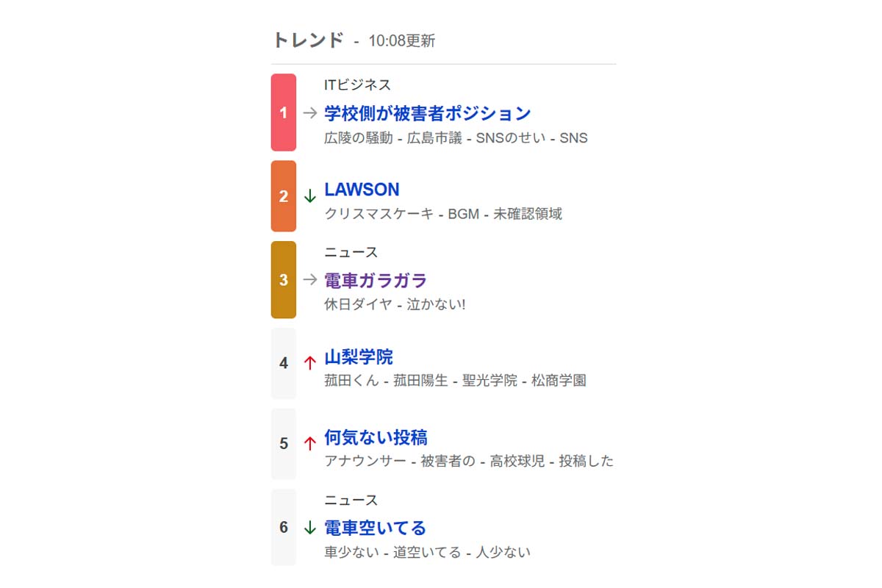Image resolution: width=882 pixels, height=588 pixels.
Task: Click the orange rank 2 badge
Action: (x=284, y=196)
